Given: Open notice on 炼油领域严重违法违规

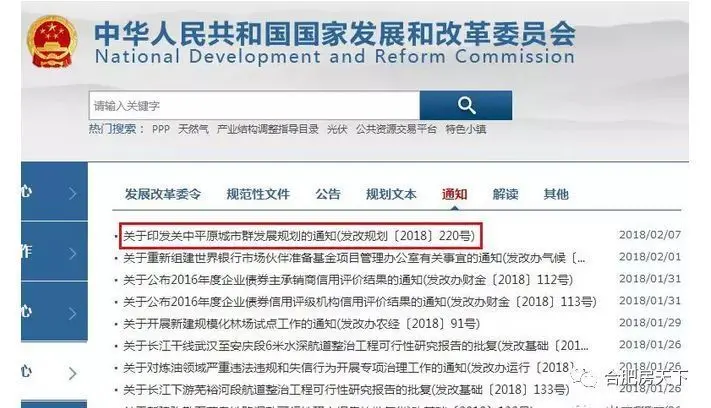Looking at the screenshot, I should [x=350, y=368].
